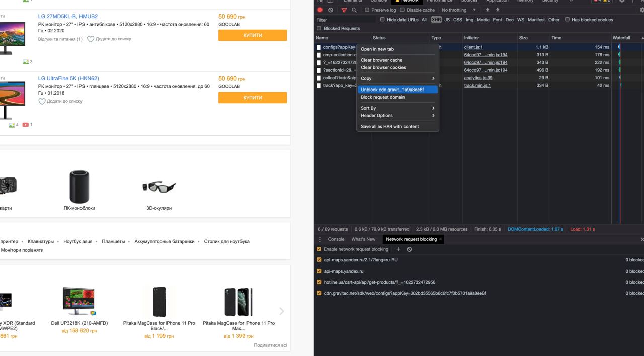Open the 3D-окуляри category image

point(159,187)
